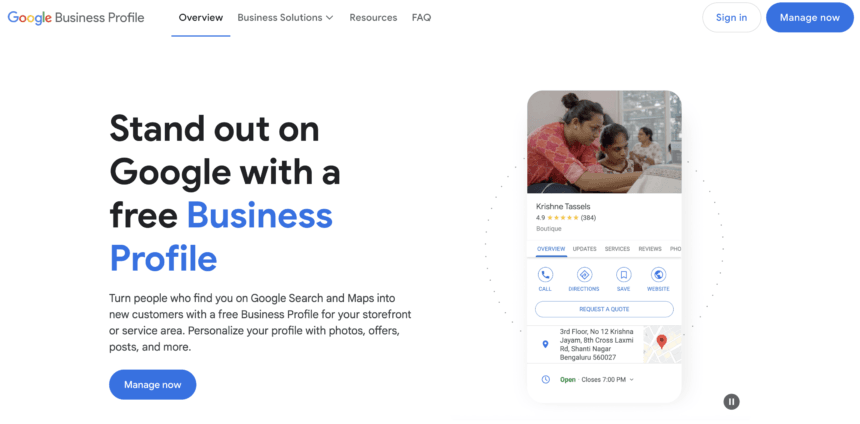Tap the Call phone icon
Viewport: 860px width, 424px height.
(545, 275)
